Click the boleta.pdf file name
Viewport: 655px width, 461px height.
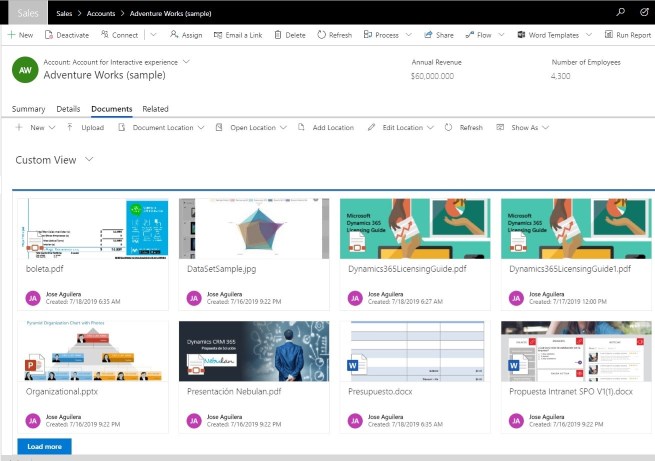[x=45, y=269]
